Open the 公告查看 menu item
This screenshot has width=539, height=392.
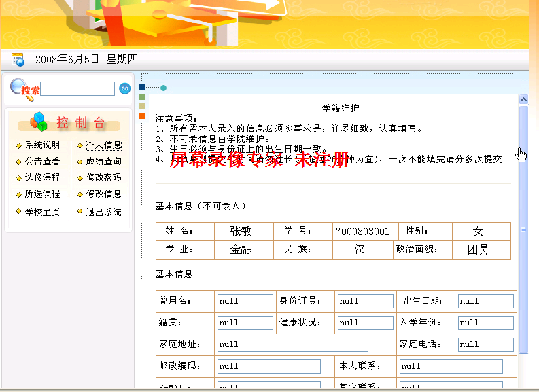42,162
